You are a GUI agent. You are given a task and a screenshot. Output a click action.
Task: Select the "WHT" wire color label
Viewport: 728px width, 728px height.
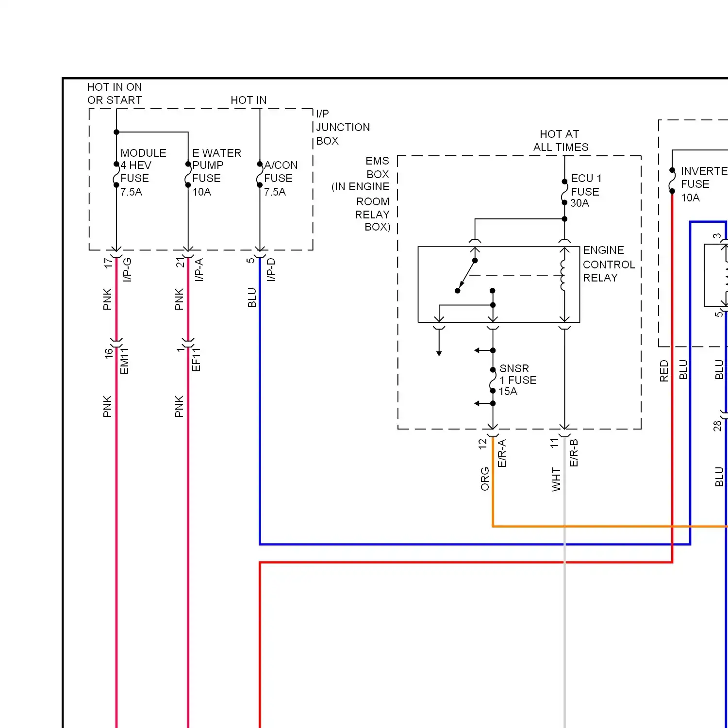[556, 480]
